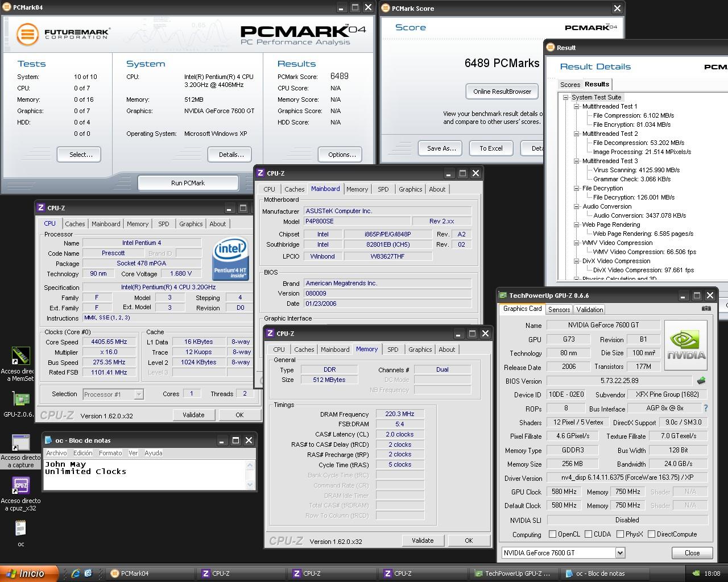This screenshot has width=728, height=582.
Task: Collapse the File Decryption tree node
Action: click(x=577, y=188)
